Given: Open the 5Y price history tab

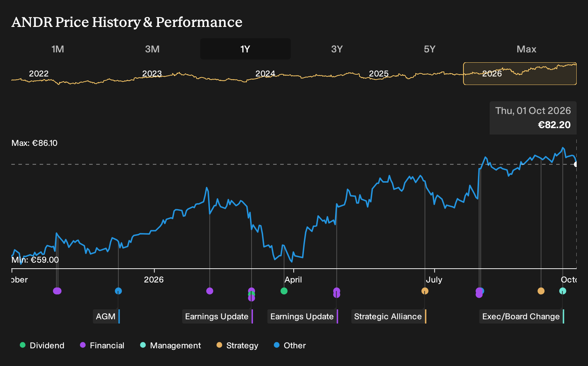Looking at the screenshot, I should coord(430,49).
